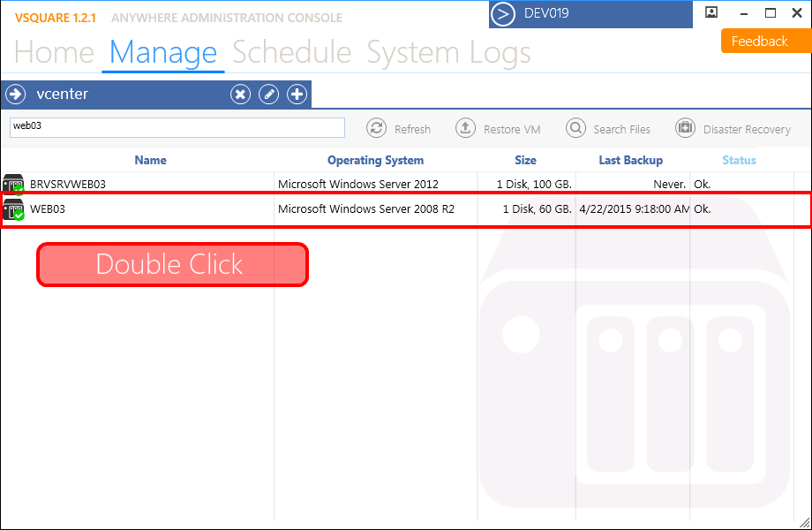
Task: Focus the web03 search field
Action: tap(177, 127)
